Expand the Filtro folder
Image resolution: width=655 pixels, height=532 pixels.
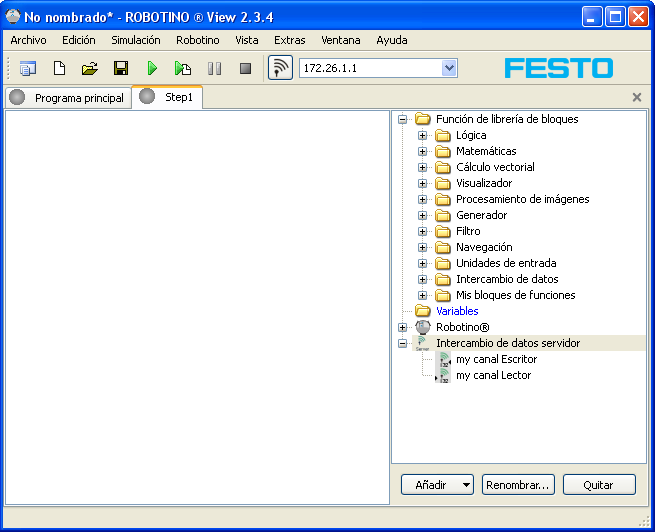click(x=422, y=231)
